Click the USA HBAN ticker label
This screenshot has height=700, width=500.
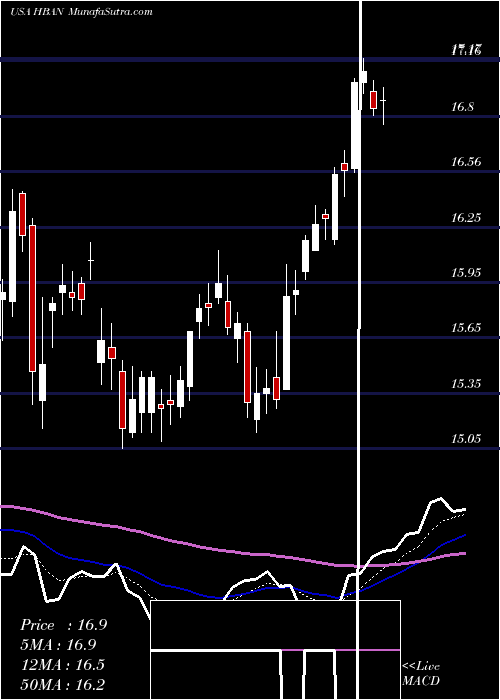point(38,12)
